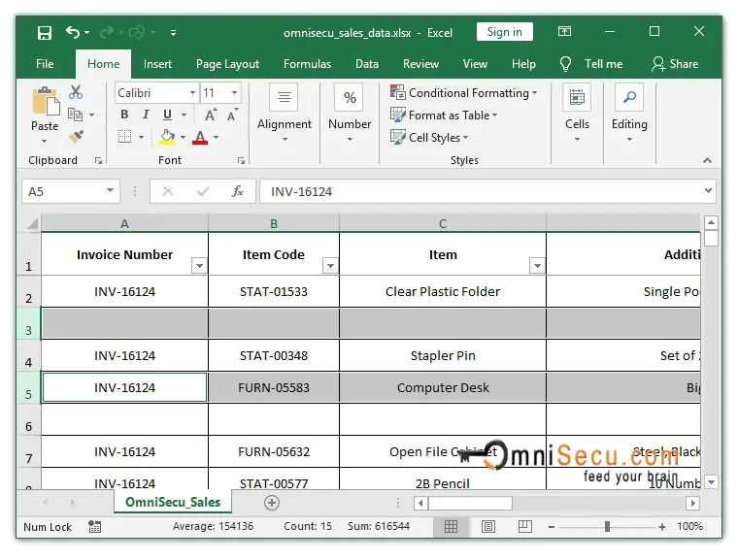Image resolution: width=738 pixels, height=560 pixels.
Task: Select the cell containing Stapler Pin
Action: [x=443, y=355]
